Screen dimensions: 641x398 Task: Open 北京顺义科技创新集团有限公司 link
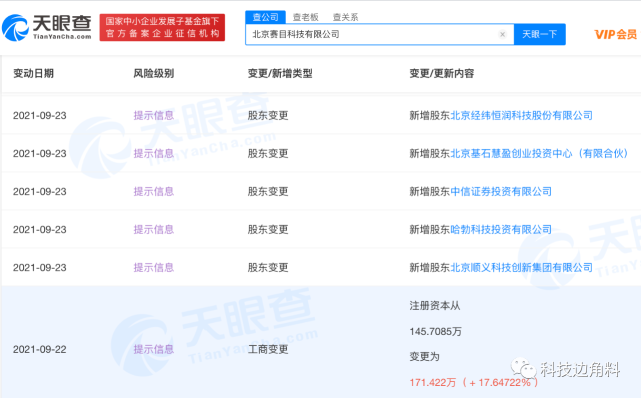pyautogui.click(x=521, y=268)
